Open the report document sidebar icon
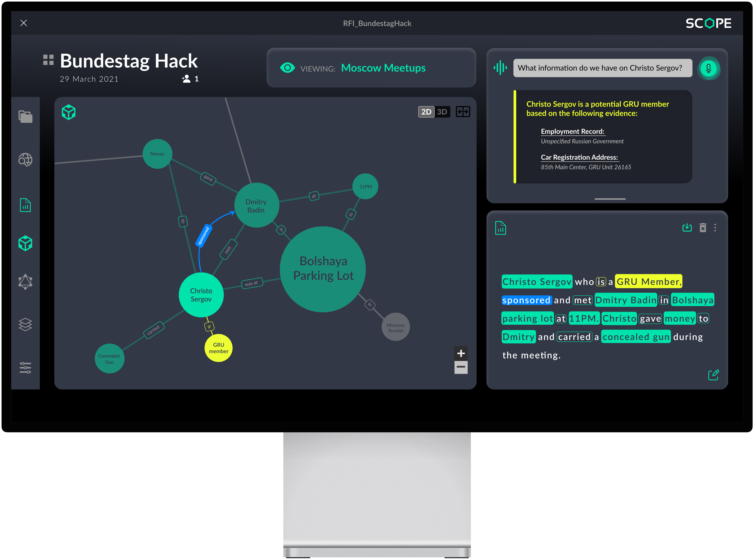 (26, 205)
